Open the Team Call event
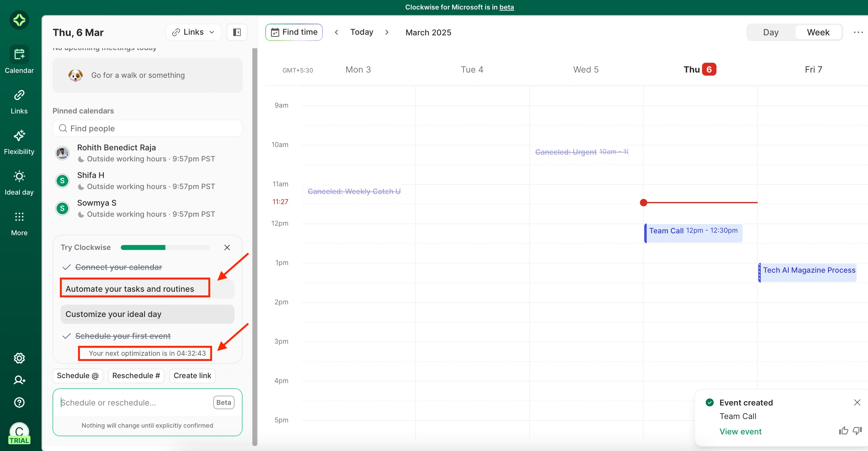868x451 pixels. 693,233
